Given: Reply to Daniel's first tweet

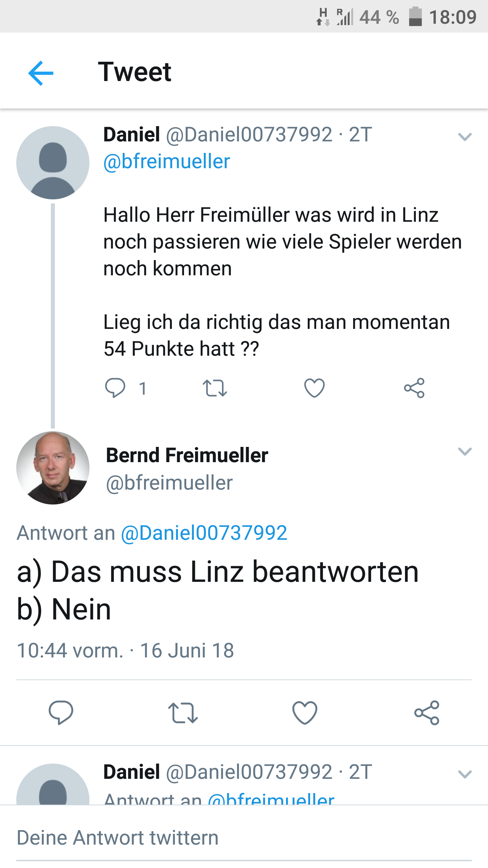Looking at the screenshot, I should (115, 388).
